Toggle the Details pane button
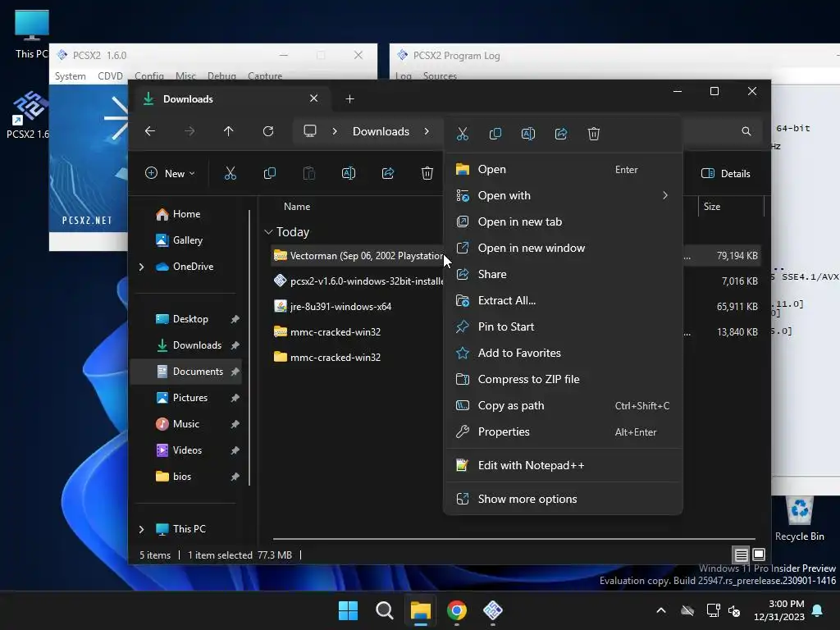 (x=726, y=173)
